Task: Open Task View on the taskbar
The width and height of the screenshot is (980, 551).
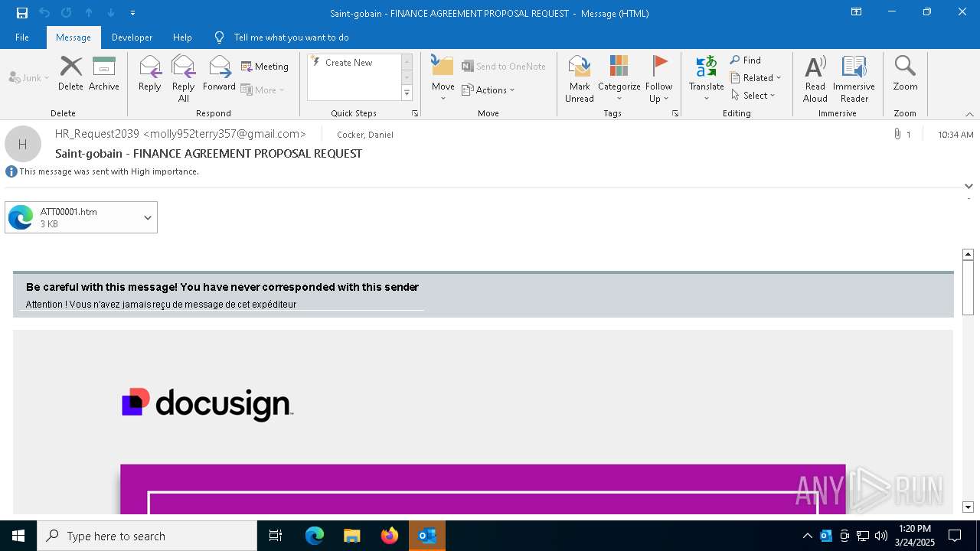Action: 276,536
